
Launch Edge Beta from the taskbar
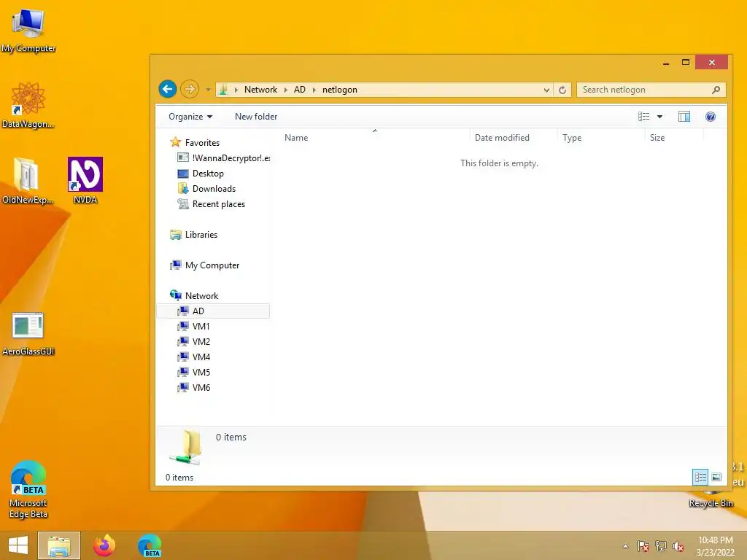click(x=150, y=545)
